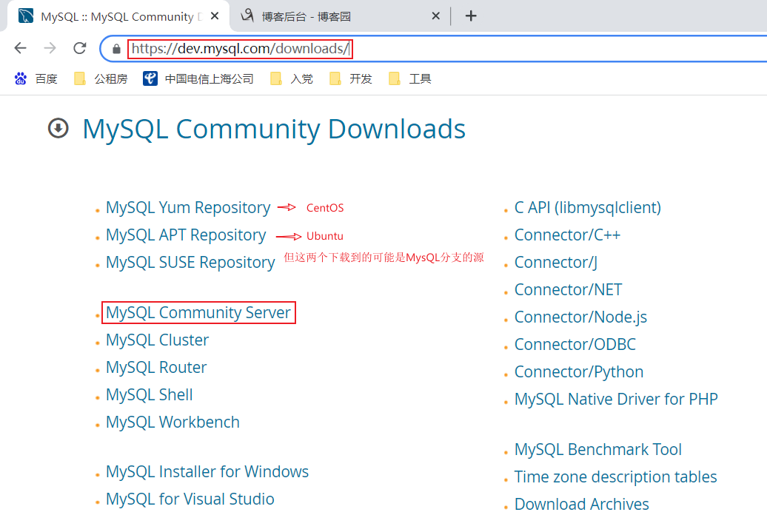Open MySQL Community Server link
This screenshot has width=767, height=532.
pyautogui.click(x=198, y=312)
